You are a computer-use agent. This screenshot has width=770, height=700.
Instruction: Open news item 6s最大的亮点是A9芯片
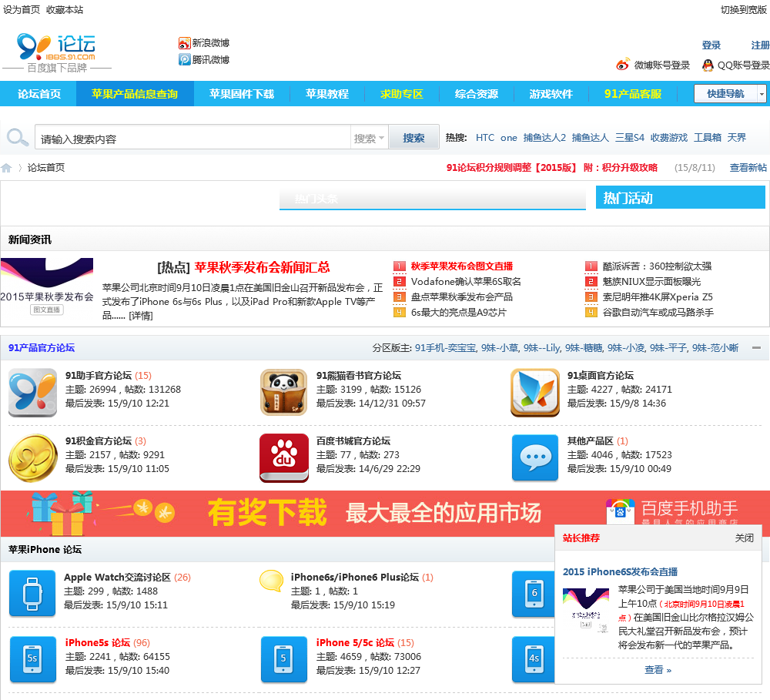[x=459, y=313]
